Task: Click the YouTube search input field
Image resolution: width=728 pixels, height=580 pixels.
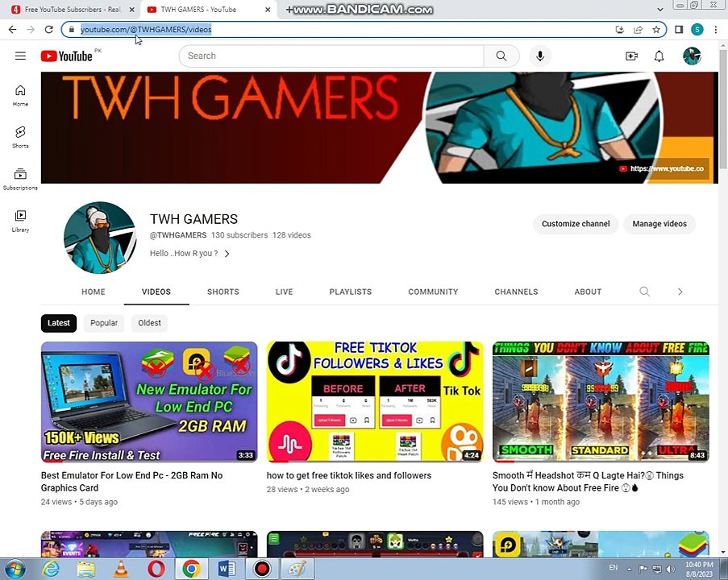Action: click(331, 56)
